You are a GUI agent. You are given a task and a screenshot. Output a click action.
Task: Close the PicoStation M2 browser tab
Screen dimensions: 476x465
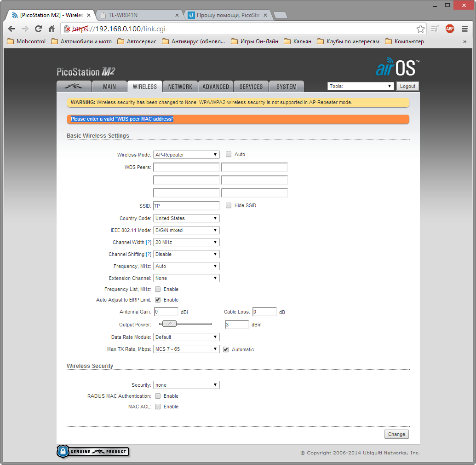point(89,15)
